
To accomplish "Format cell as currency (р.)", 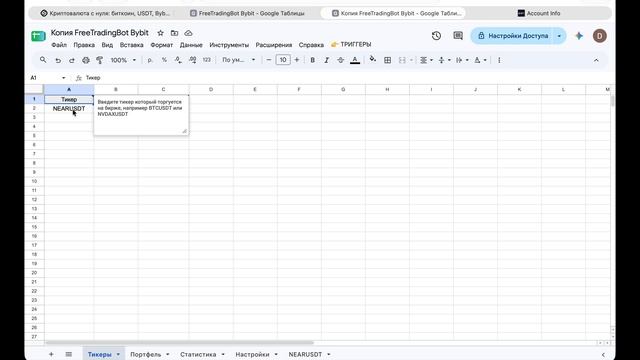I will (150, 60).
